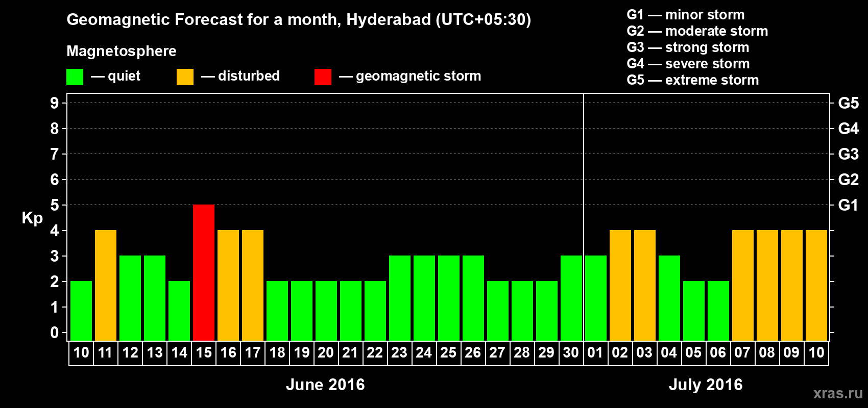Click the G1 label on right axis
The width and height of the screenshot is (868, 408).
click(848, 205)
